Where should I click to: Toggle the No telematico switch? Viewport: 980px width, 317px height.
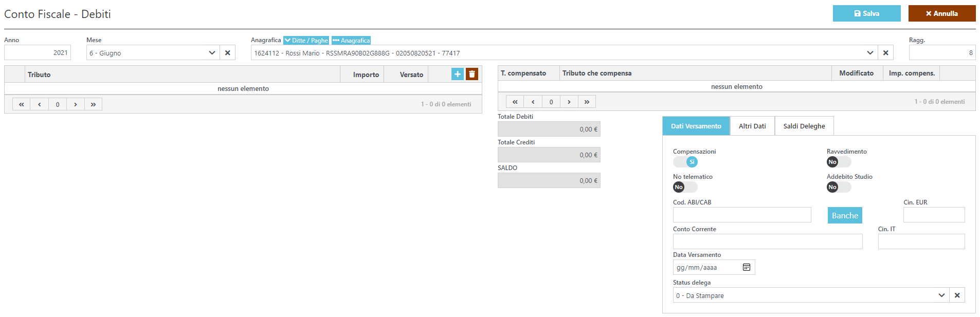point(685,187)
